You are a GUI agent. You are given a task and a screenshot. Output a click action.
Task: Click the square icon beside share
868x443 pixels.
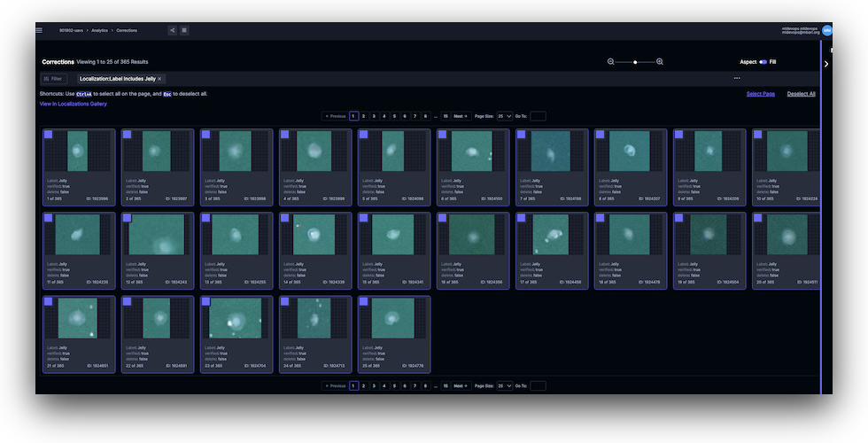click(184, 30)
